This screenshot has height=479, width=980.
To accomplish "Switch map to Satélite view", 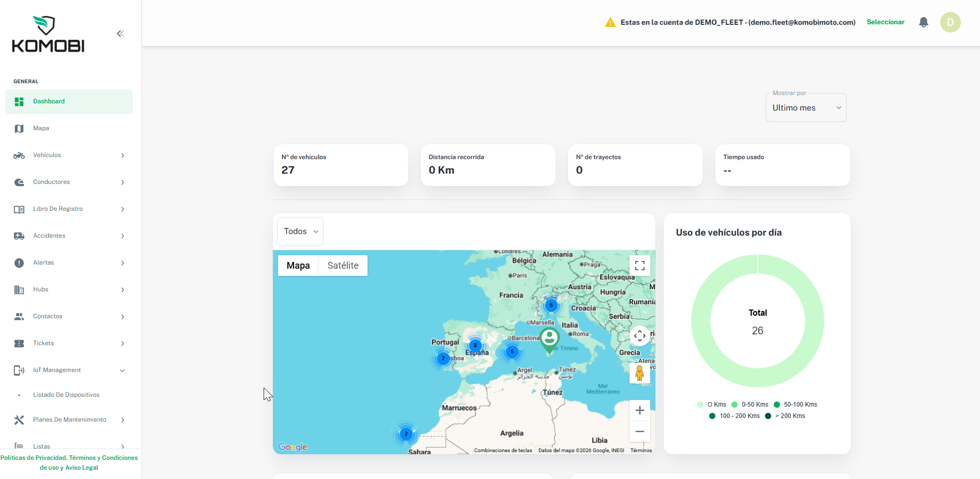I will click(343, 266).
